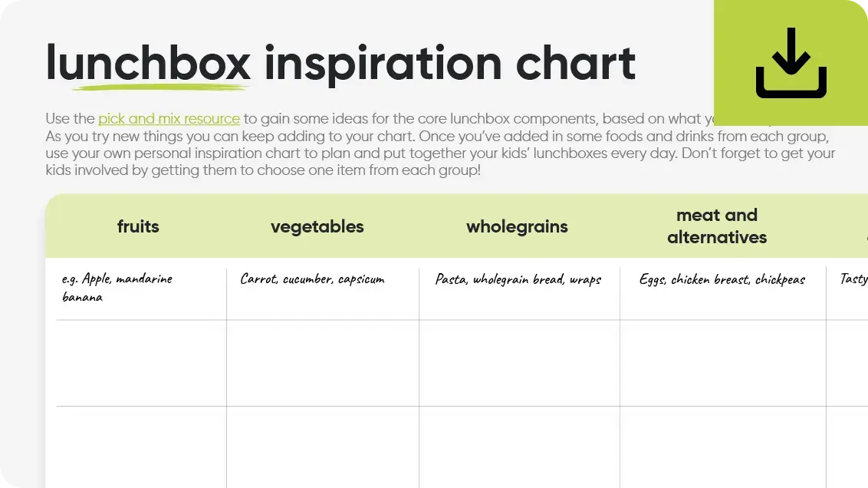Click the download arrow icon
This screenshot has height=488, width=868.
pos(791,63)
